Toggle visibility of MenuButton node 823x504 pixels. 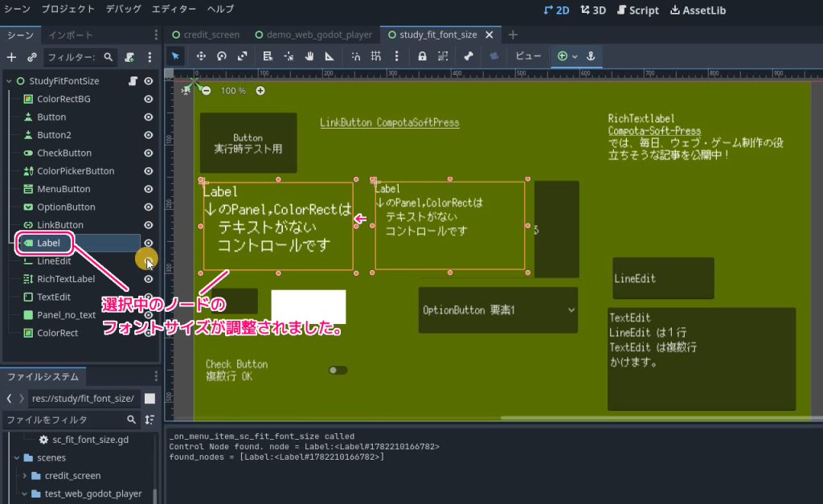point(149,189)
